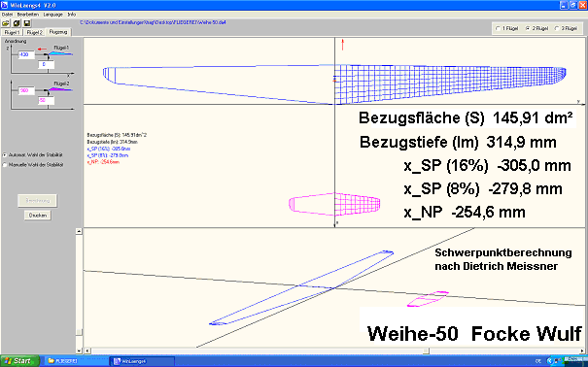Click the Windows Start button
This screenshot has width=588, height=367.
19,361
